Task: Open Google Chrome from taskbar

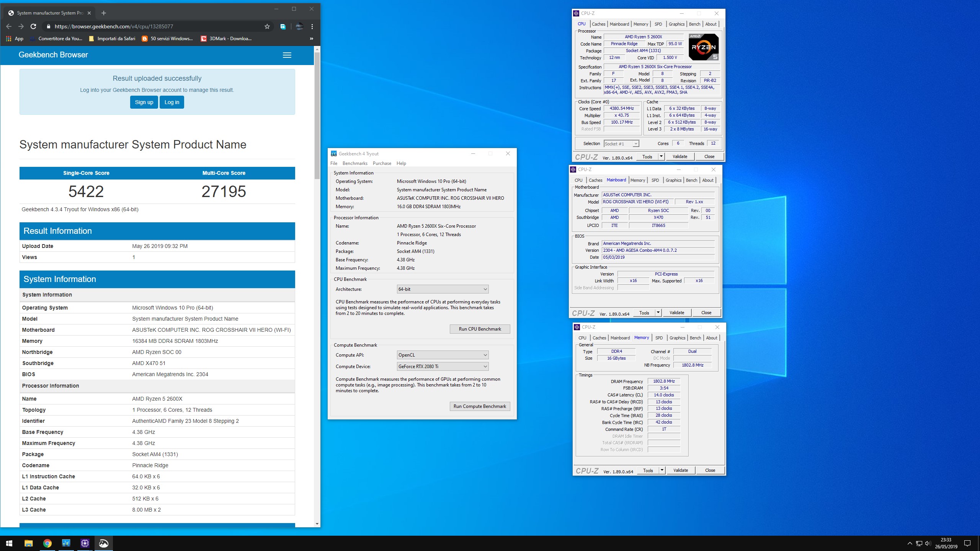Action: tap(47, 543)
